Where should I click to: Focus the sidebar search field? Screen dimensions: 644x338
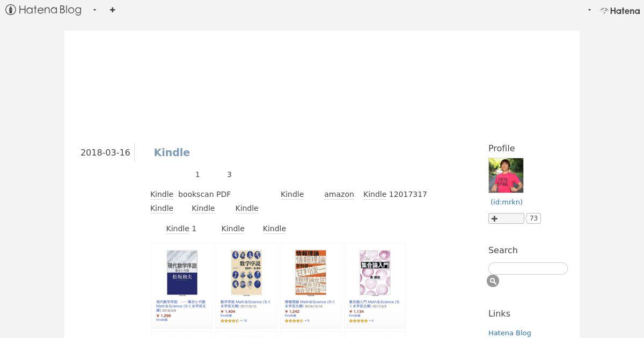coord(528,268)
